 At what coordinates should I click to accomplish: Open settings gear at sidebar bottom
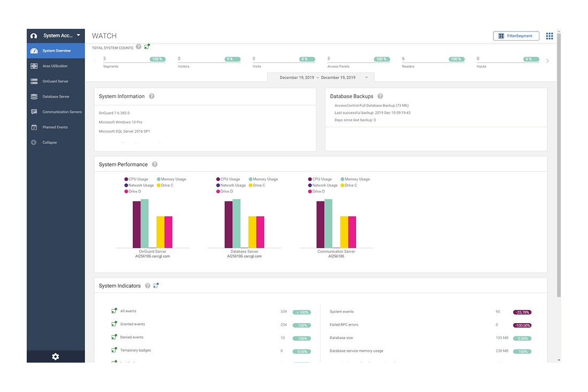point(56,357)
